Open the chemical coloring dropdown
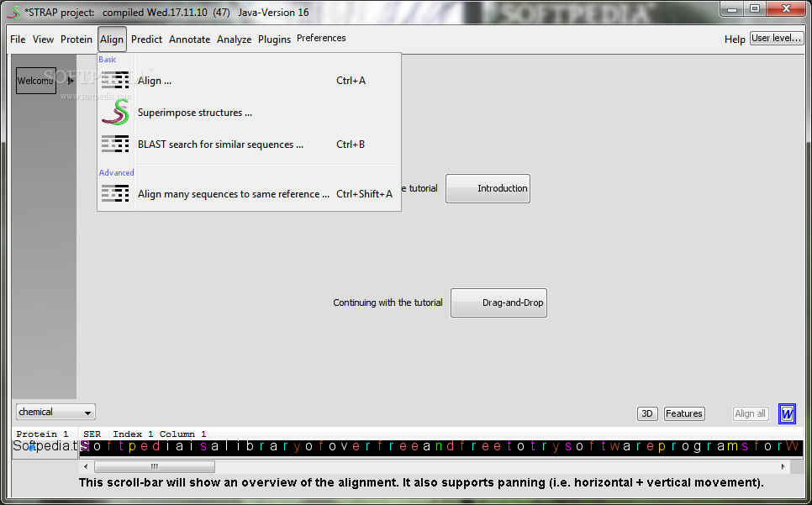 55,412
